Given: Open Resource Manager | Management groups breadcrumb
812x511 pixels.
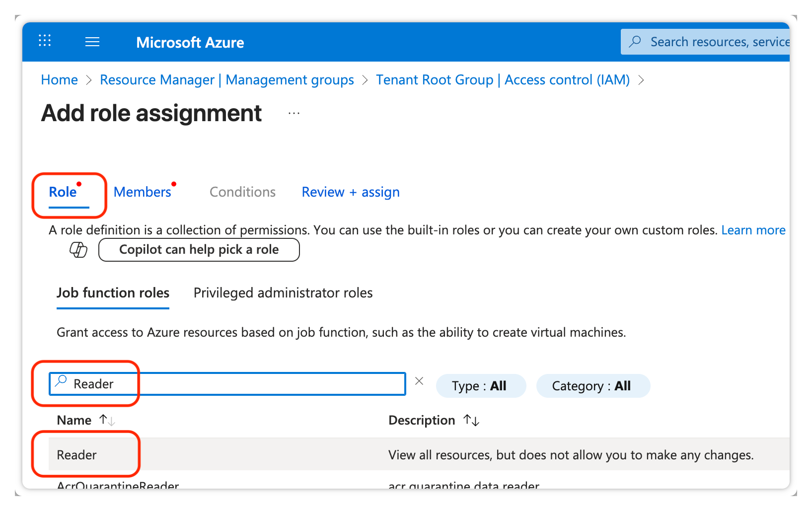Looking at the screenshot, I should 227,80.
